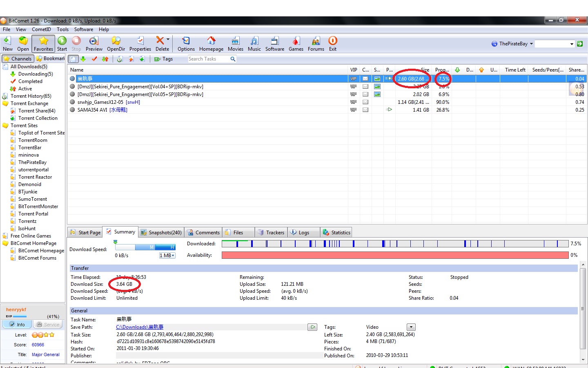The image size is (588, 368).
Task: Click the Info button in user panel
Action: pyautogui.click(x=17, y=325)
